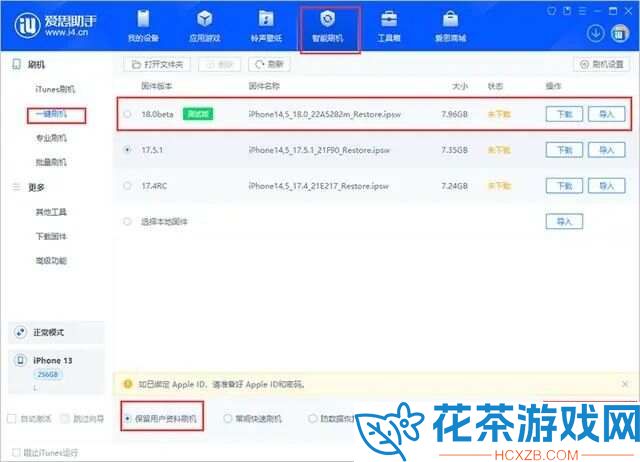Open 批量刷机 batch flash in sidebar

click(51, 162)
